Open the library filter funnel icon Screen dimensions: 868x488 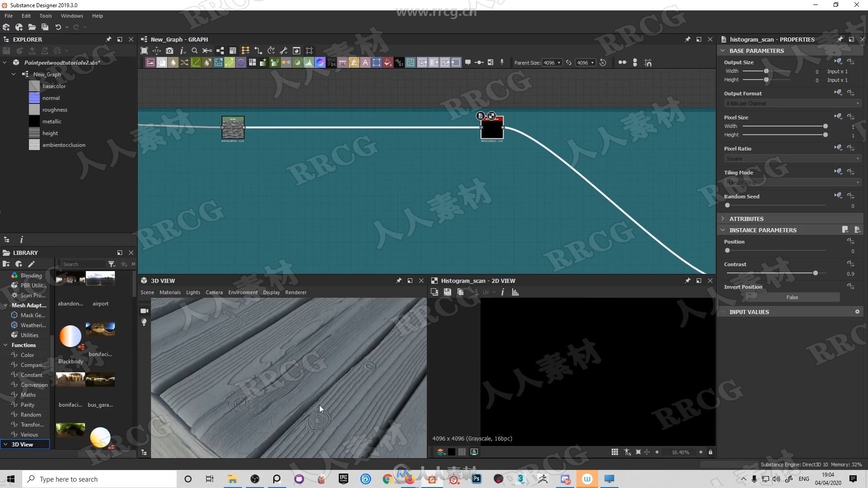tap(112, 264)
